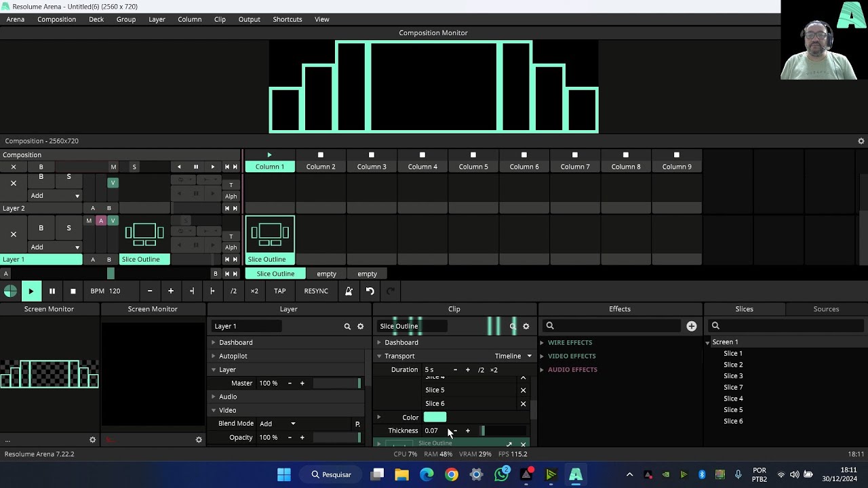Viewport: 868px width, 488px height.
Task: Toggle composition master M button
Action: [x=113, y=167]
